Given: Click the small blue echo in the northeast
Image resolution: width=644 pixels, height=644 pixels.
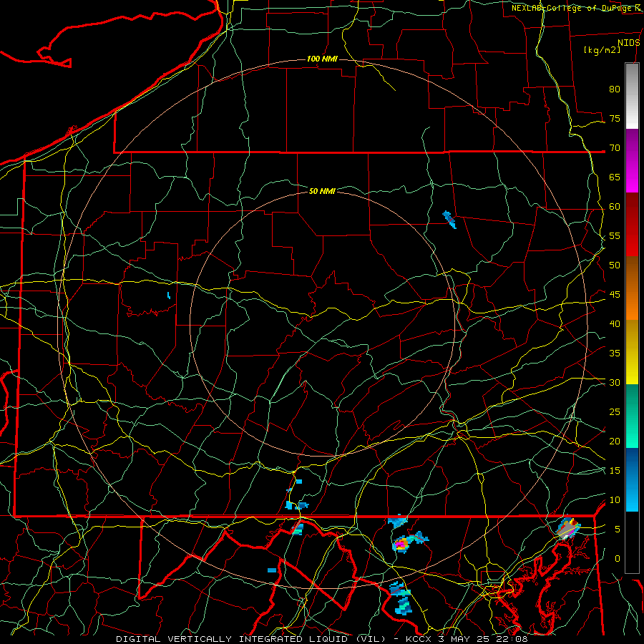Looking at the screenshot, I should tap(449, 220).
